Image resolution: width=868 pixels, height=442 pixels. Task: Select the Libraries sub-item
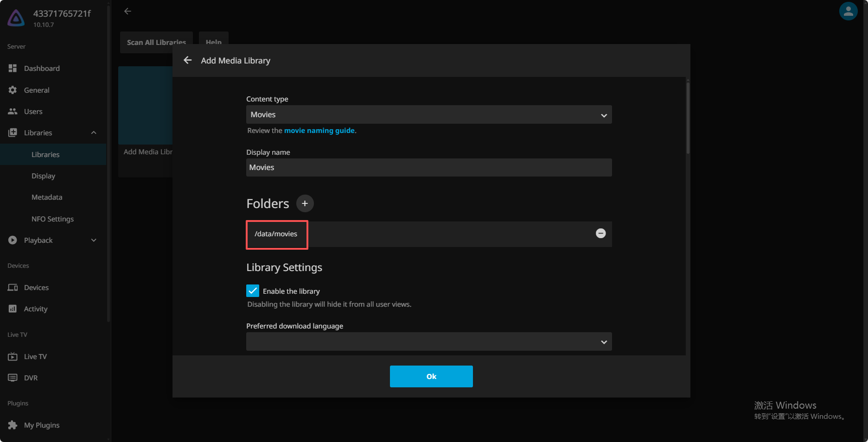[53, 154]
